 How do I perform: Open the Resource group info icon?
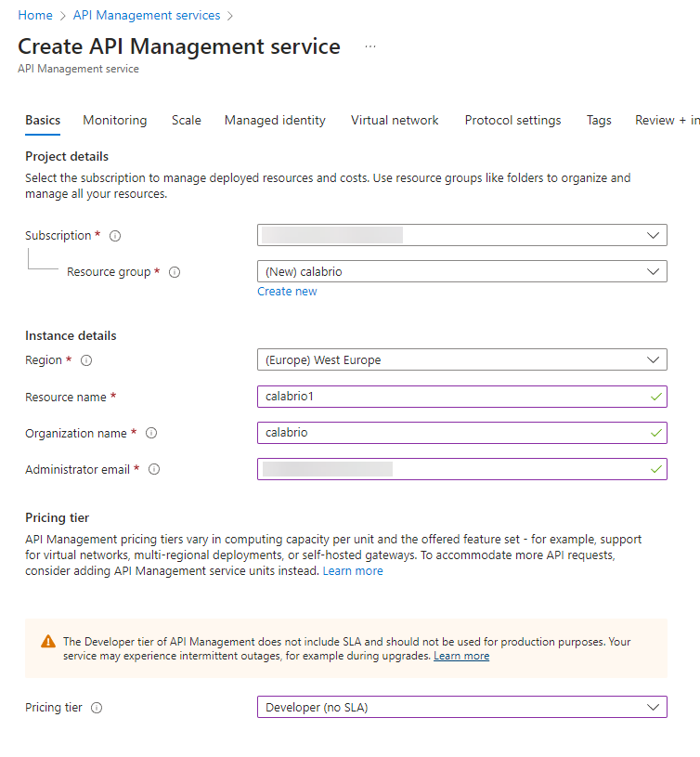[x=175, y=272]
